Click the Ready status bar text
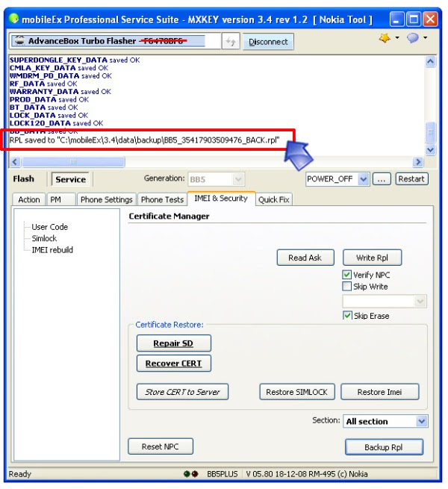 pos(20,474)
